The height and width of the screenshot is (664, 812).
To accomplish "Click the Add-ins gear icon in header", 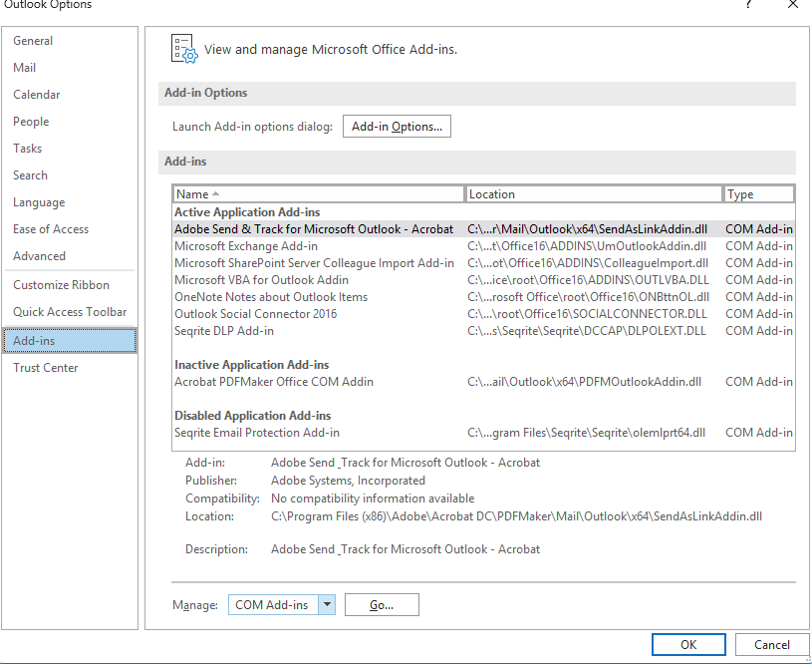I will (183, 48).
